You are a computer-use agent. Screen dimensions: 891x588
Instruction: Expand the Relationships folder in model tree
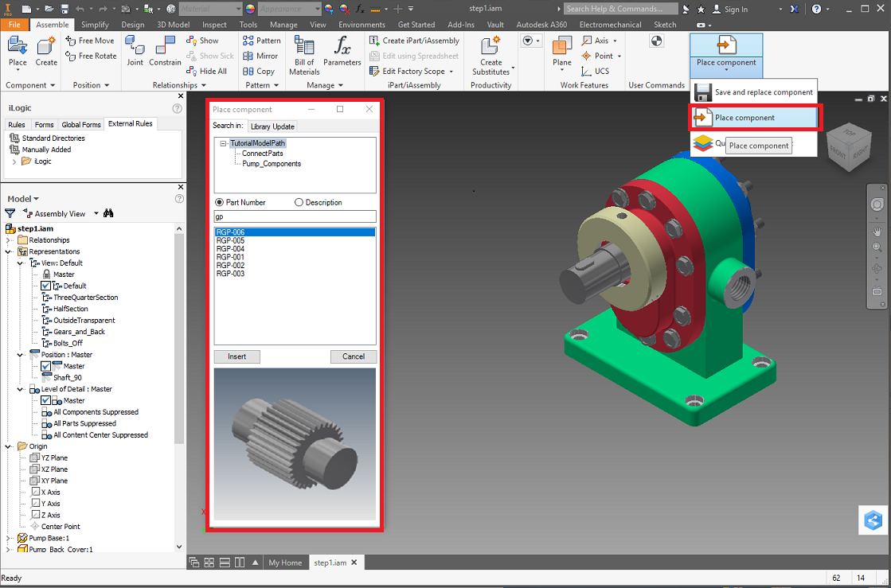tap(9, 240)
